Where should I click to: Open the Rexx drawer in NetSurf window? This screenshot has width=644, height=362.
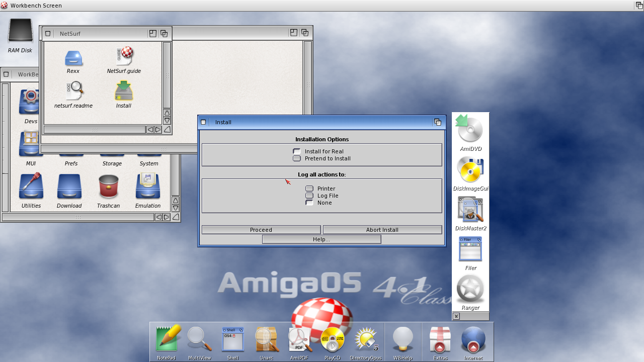[x=73, y=58]
